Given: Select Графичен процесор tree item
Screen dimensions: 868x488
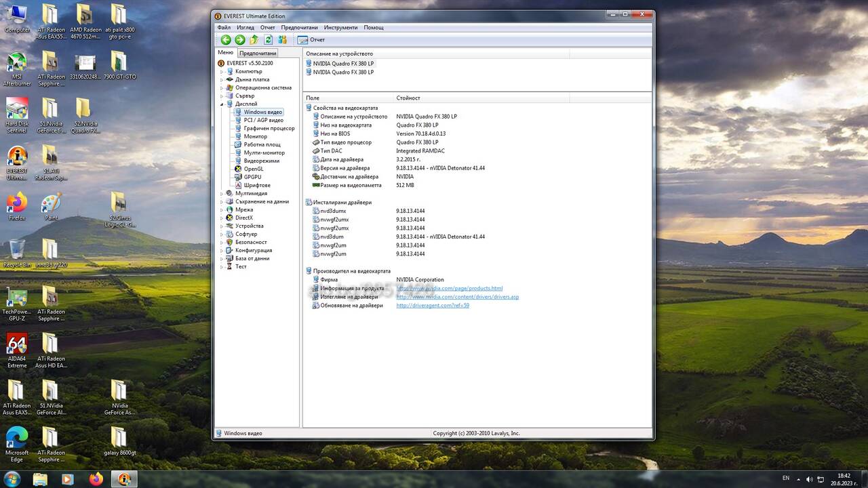Looking at the screenshot, I should click(x=269, y=128).
